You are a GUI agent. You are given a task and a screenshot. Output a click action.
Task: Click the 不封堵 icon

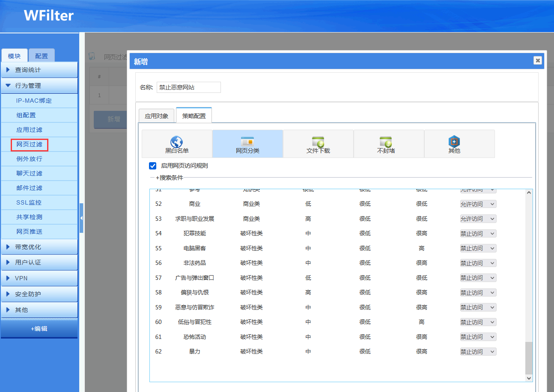pyautogui.click(x=385, y=142)
